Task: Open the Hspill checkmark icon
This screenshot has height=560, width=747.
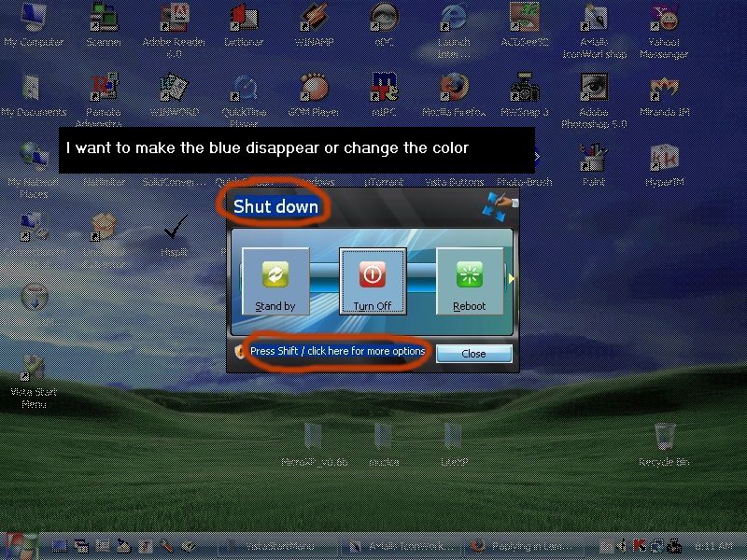Action: (x=175, y=234)
